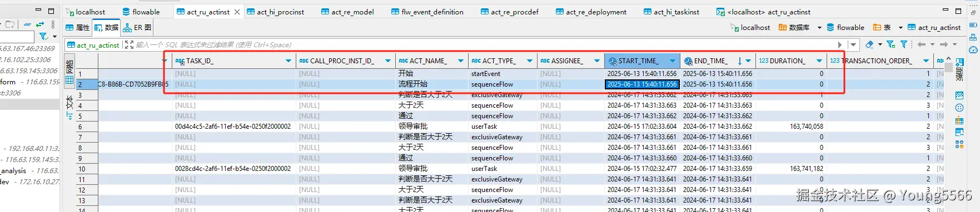Open the navigator filter dropdown arrow

point(54,37)
